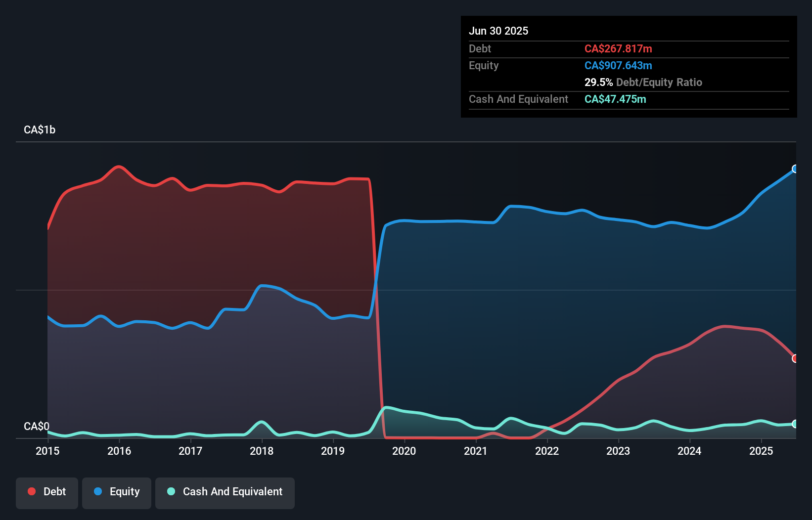Open the Jun 30 2025 tooltip header
The height and width of the screenshot is (520, 812).
(498, 31)
